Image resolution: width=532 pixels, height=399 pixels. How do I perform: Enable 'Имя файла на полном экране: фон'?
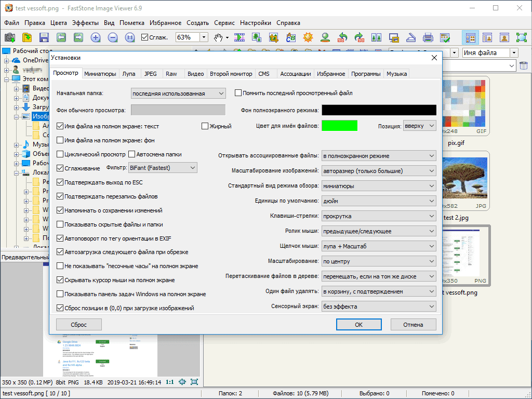(60, 140)
